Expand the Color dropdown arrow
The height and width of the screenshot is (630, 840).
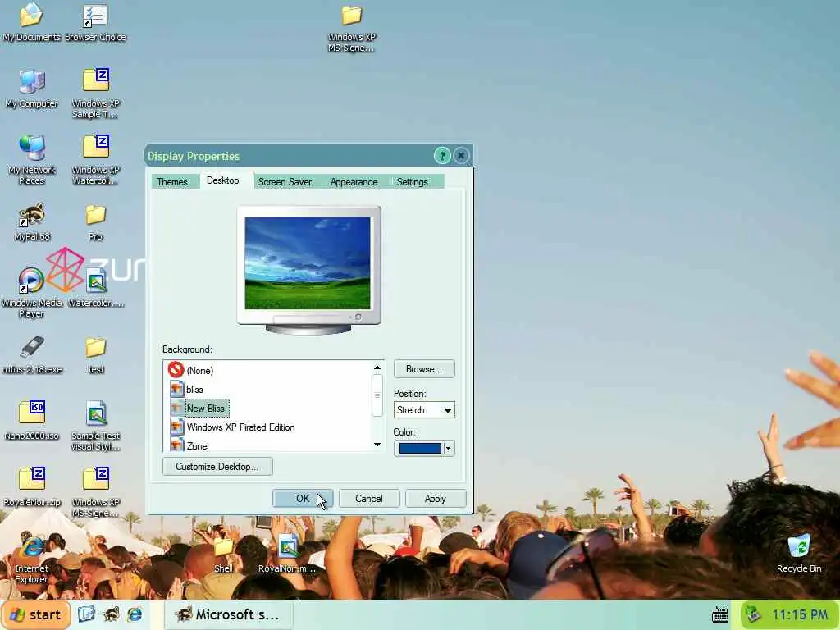click(x=449, y=448)
